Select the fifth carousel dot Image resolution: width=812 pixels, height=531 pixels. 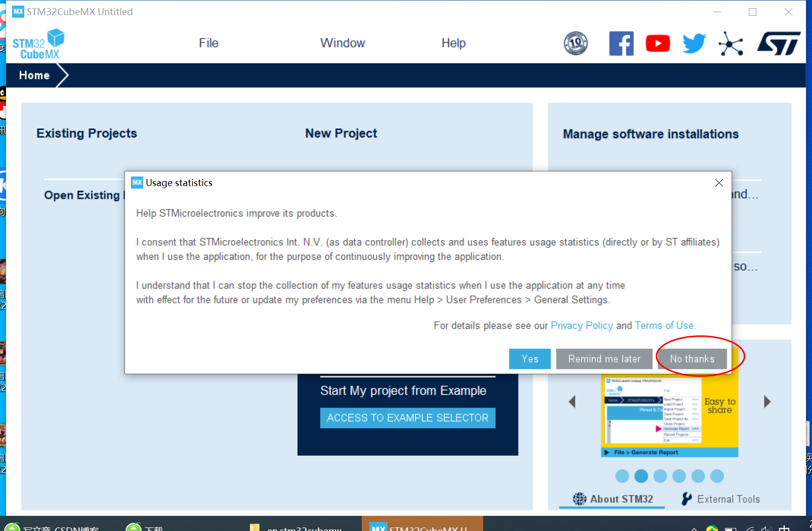pos(698,476)
